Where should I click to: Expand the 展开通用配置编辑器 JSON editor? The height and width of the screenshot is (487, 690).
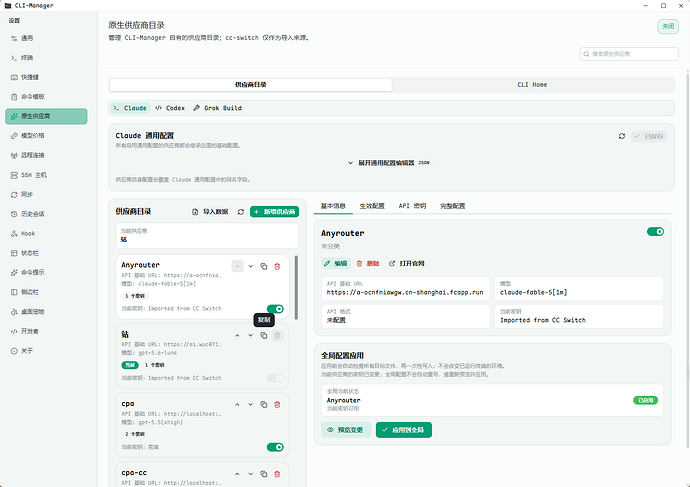pos(389,163)
